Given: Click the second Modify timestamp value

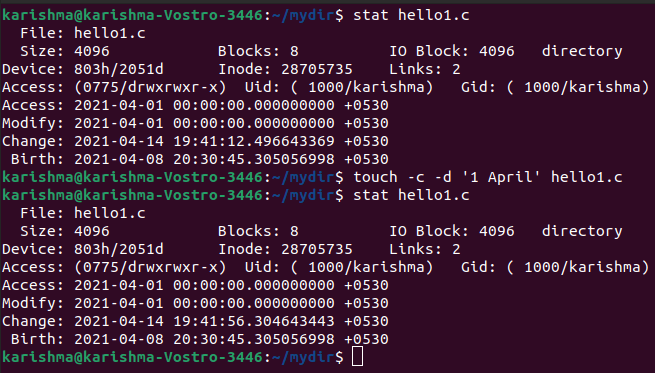Looking at the screenshot, I should coord(231,303).
